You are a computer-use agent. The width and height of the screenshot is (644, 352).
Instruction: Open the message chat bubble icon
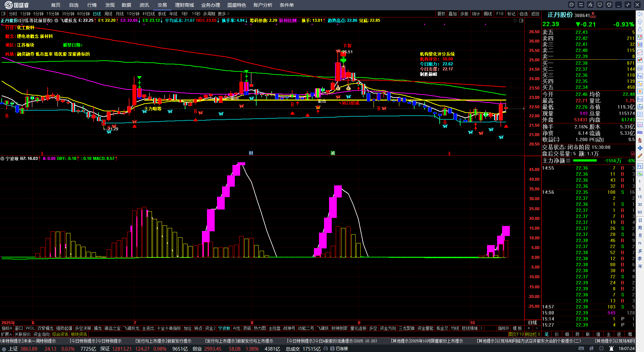click(x=572, y=5)
